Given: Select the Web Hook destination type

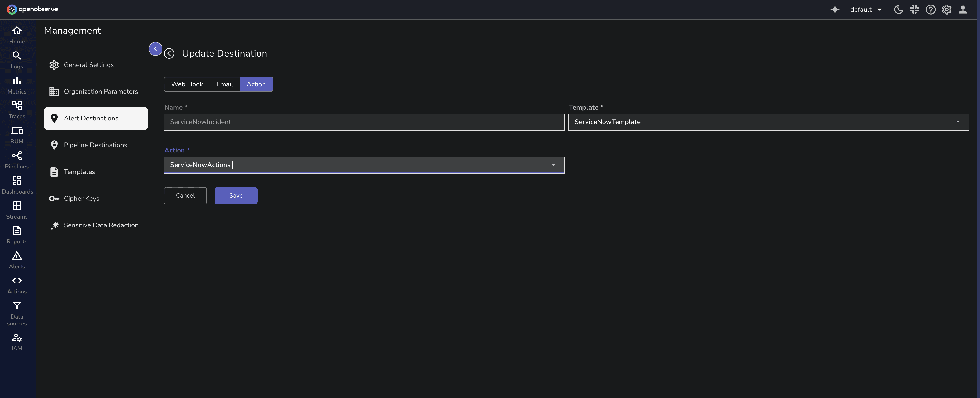Looking at the screenshot, I should (187, 84).
